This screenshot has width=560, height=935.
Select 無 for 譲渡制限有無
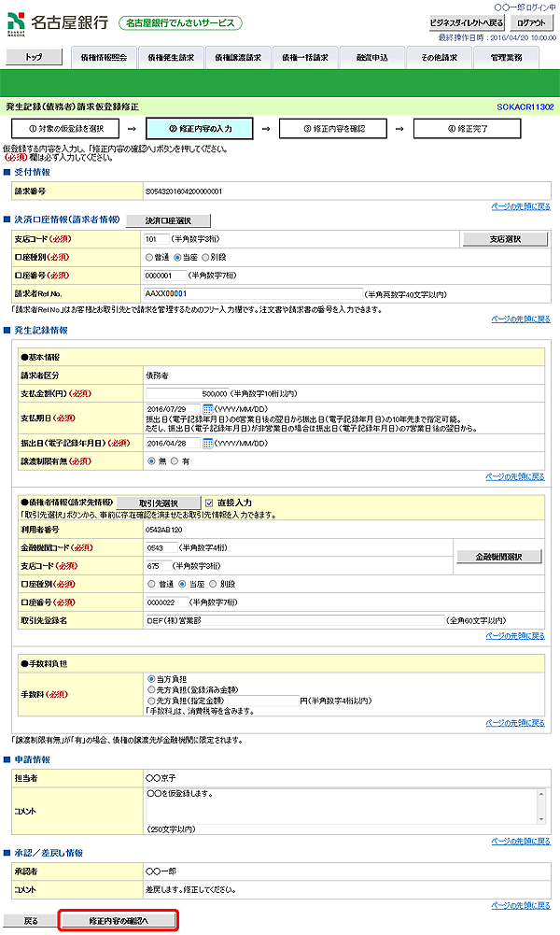151,460
